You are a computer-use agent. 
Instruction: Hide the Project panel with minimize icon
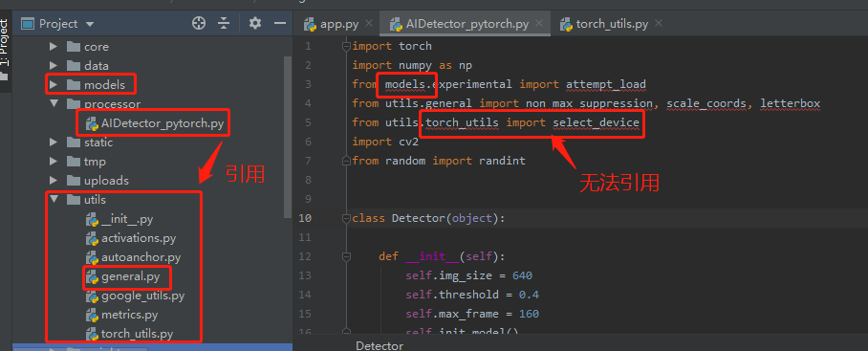pyautogui.click(x=279, y=23)
